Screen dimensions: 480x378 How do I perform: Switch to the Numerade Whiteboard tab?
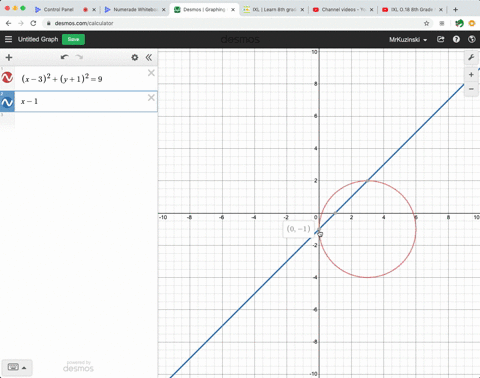[x=135, y=10]
